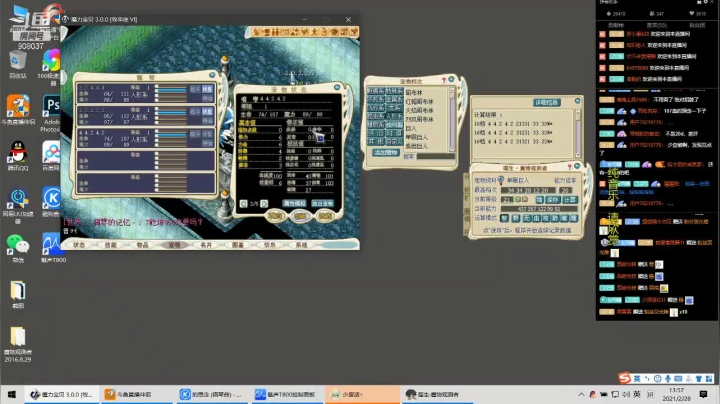
Task: Open the notification center icon
Action: [703, 394]
